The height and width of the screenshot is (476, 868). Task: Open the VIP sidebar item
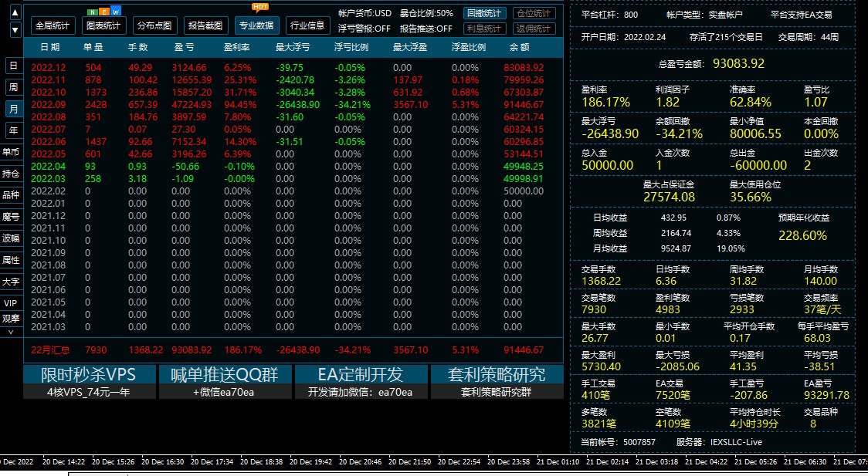11,303
